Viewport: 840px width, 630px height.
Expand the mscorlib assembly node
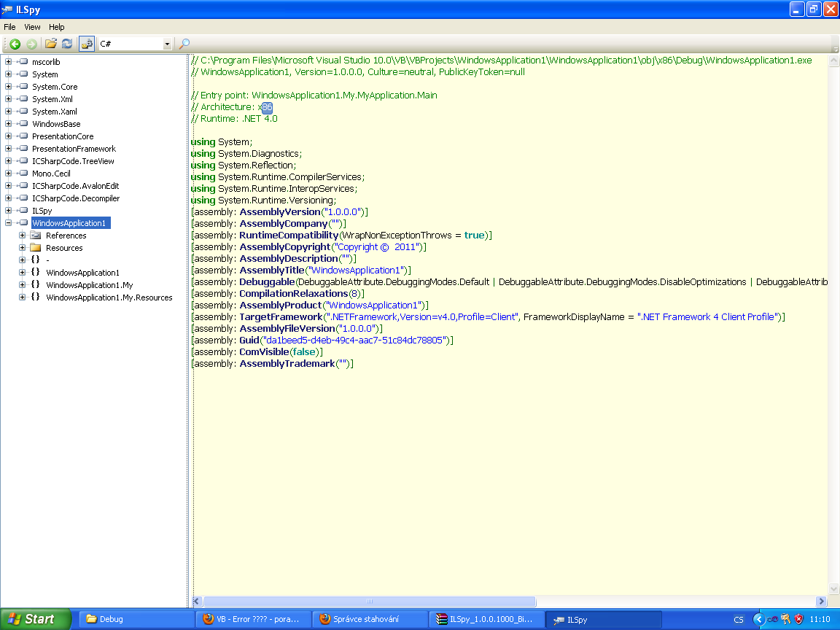click(9, 62)
